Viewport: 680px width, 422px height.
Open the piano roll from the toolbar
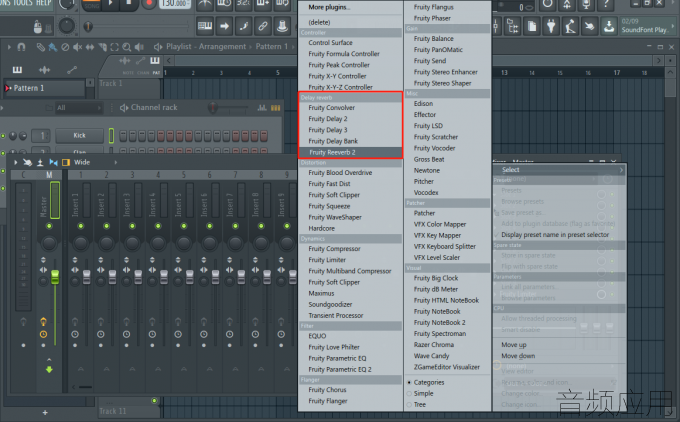click(205, 26)
